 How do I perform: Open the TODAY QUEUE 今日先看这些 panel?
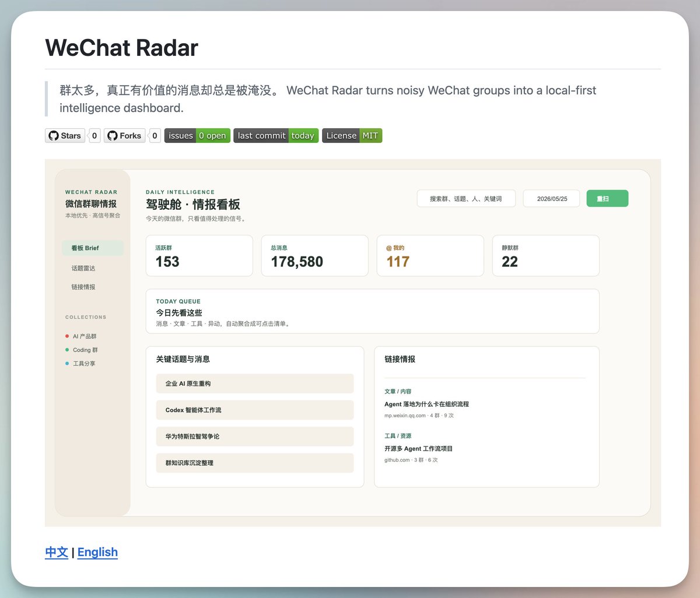click(373, 311)
